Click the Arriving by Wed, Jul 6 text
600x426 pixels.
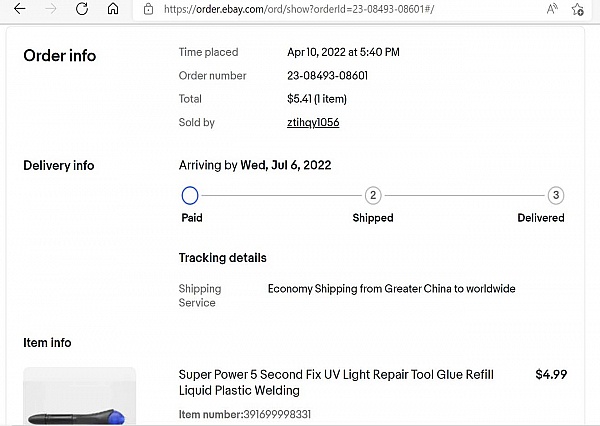255,165
